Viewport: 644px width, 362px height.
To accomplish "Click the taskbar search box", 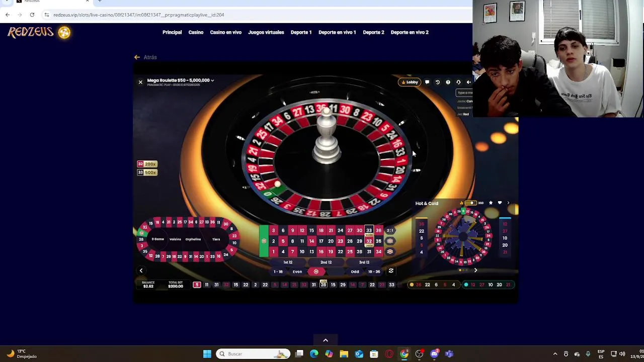I will (x=254, y=354).
